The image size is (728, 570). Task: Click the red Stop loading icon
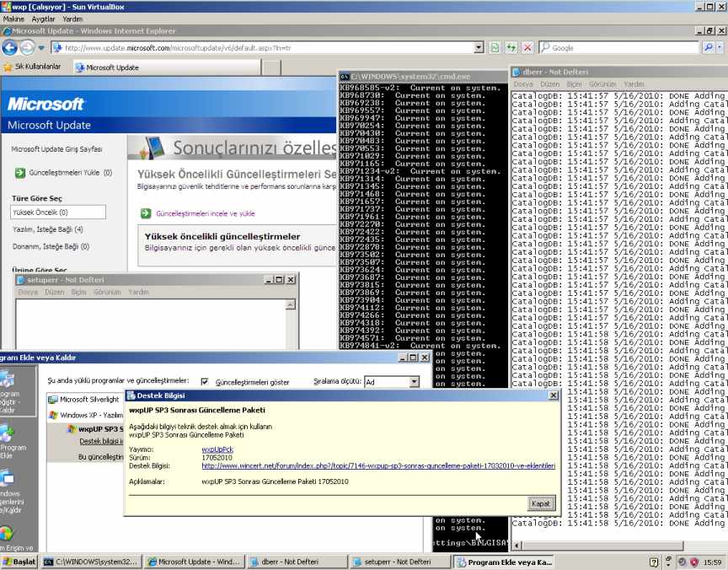527,48
